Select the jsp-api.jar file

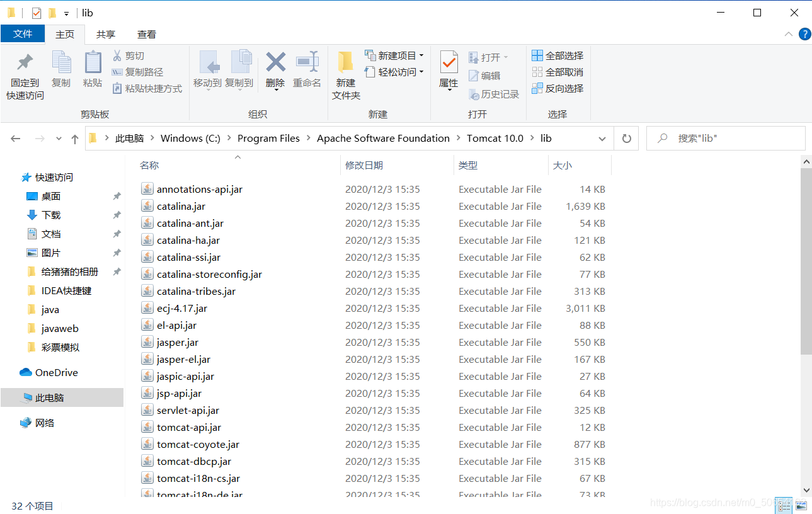[x=179, y=393]
